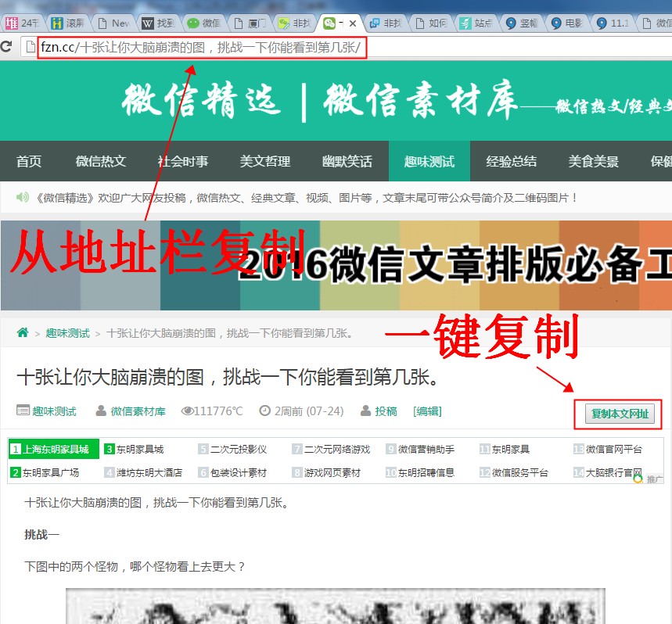The width and height of the screenshot is (672, 624).
Task: Click the clock icon beside 2周前
Action: pyautogui.click(x=265, y=411)
